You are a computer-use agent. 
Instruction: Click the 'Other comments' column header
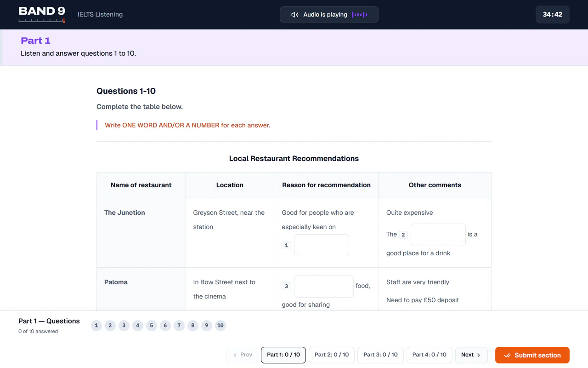point(435,185)
